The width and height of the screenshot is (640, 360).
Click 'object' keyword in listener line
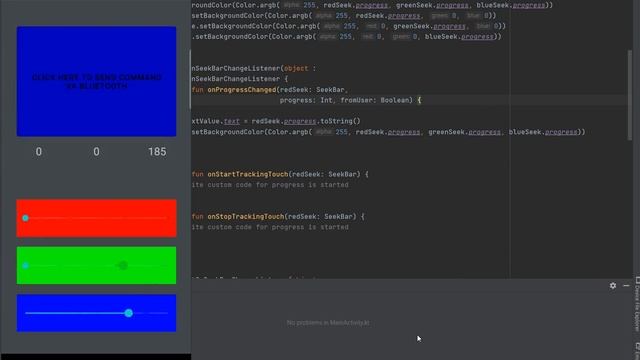tap(296, 68)
